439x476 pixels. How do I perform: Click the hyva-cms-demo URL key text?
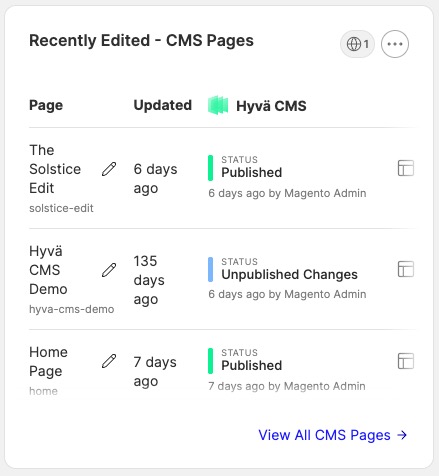72,309
